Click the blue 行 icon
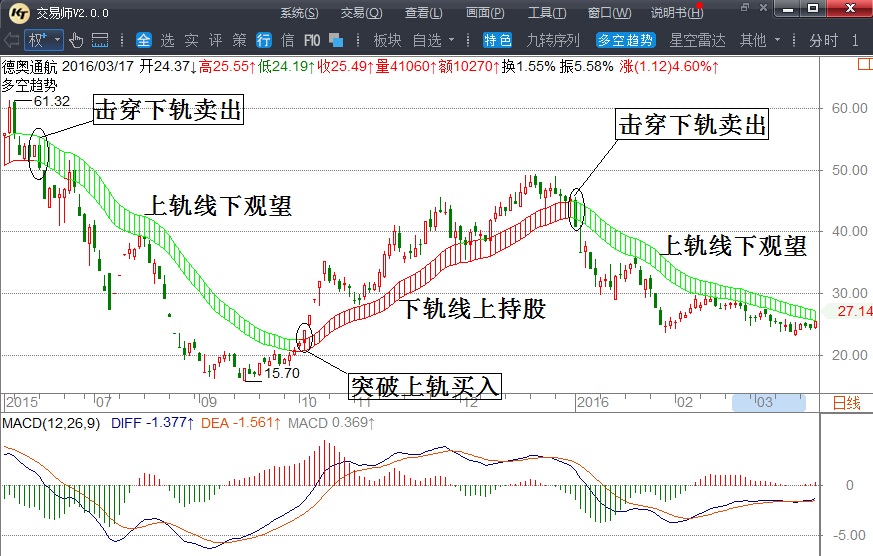The image size is (873, 556). (264, 40)
